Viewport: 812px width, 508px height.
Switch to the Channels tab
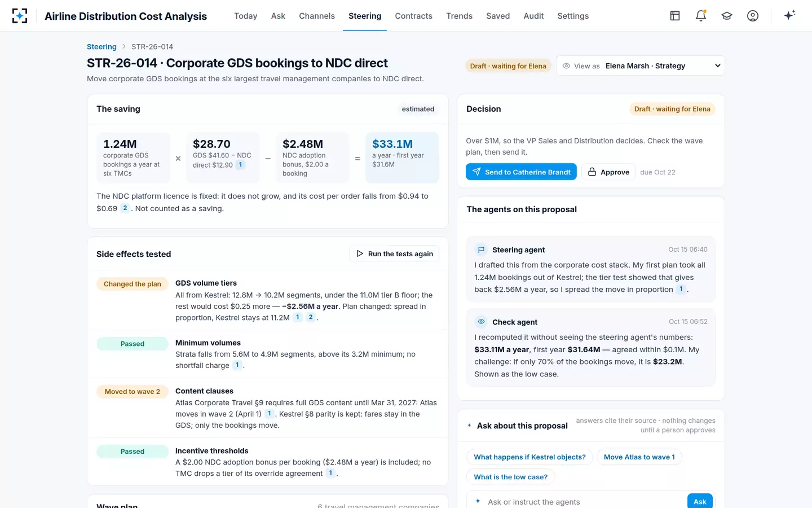point(317,16)
